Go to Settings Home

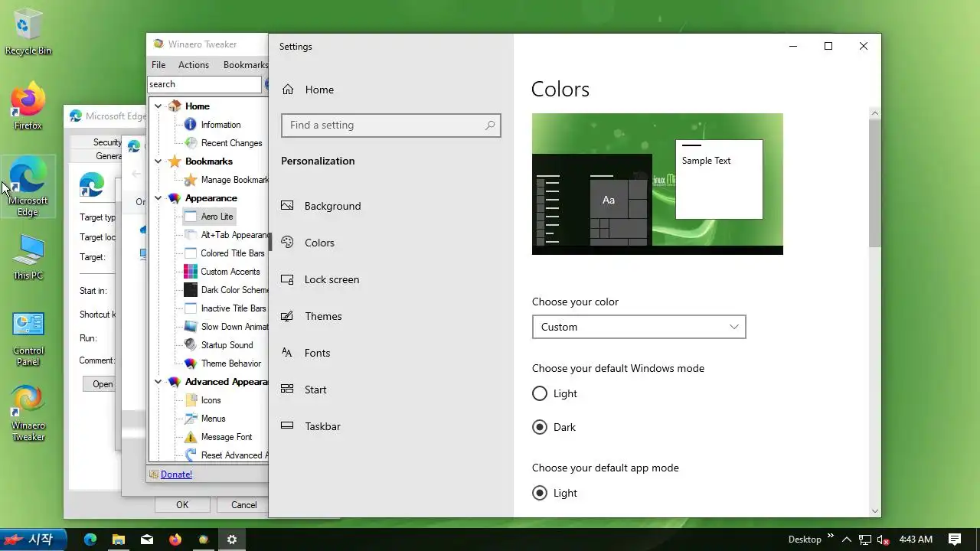pos(319,90)
